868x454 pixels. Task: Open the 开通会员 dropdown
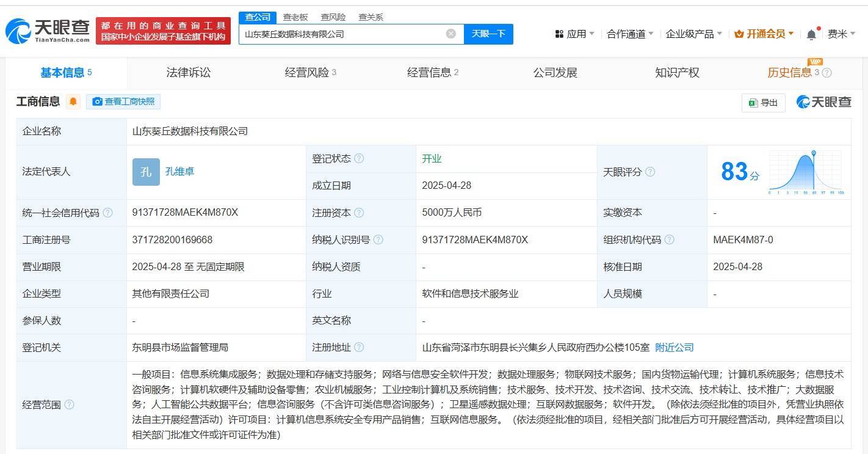coord(764,34)
